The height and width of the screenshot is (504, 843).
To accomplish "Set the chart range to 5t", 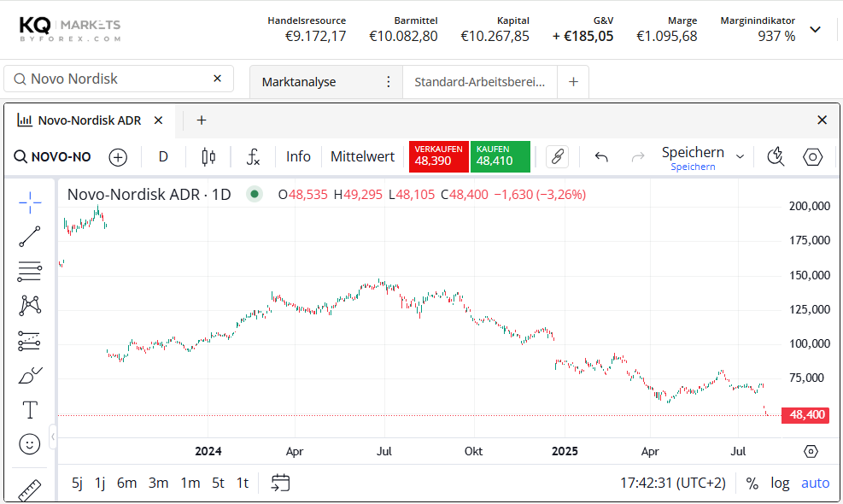I will 218,483.
